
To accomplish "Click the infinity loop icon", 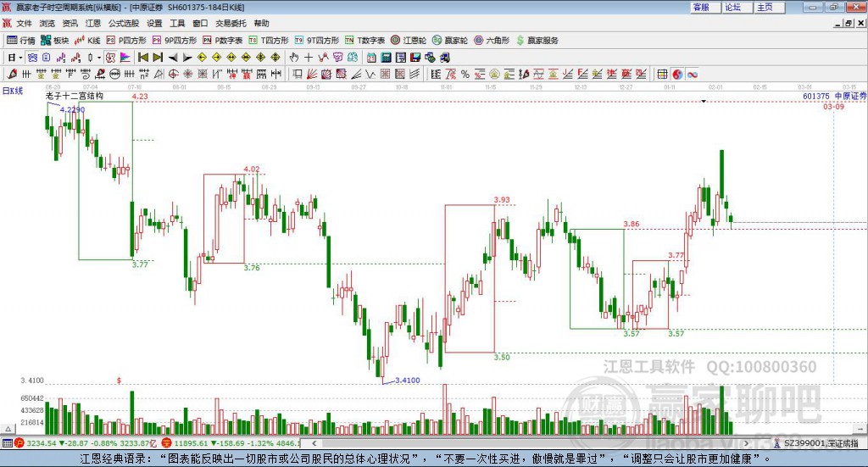I will pos(693,74).
